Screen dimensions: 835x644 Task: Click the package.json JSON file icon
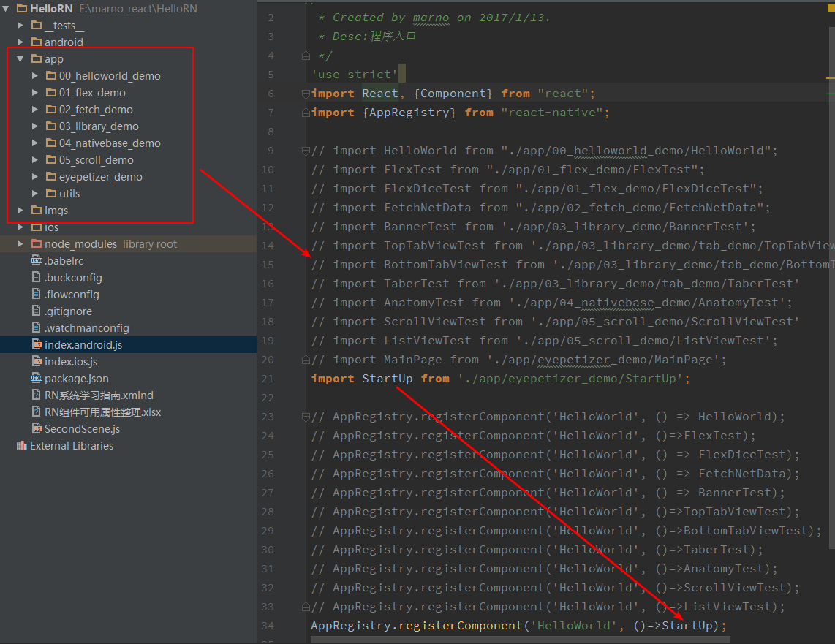click(37, 378)
